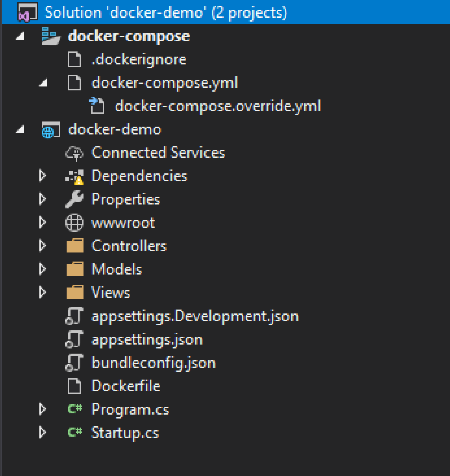Click the C# icon next to Program.cs

pyautogui.click(x=74, y=409)
